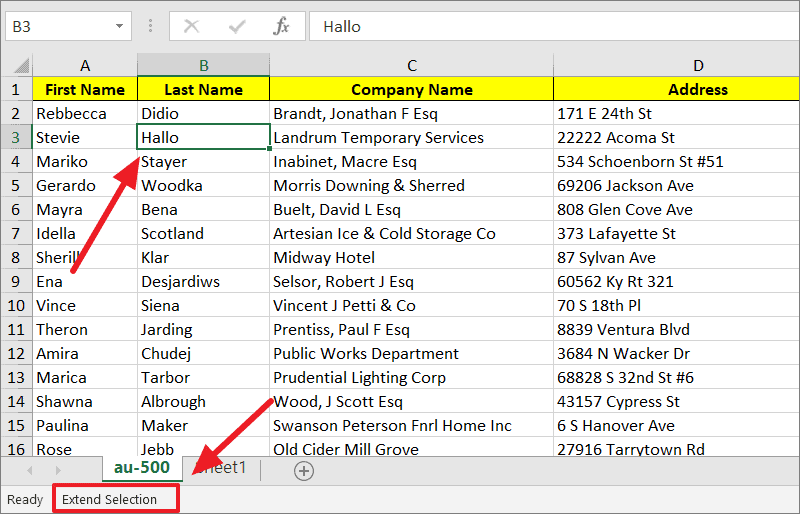
Task: Select cell Inabinet, Macre Esq
Action: coord(412,161)
